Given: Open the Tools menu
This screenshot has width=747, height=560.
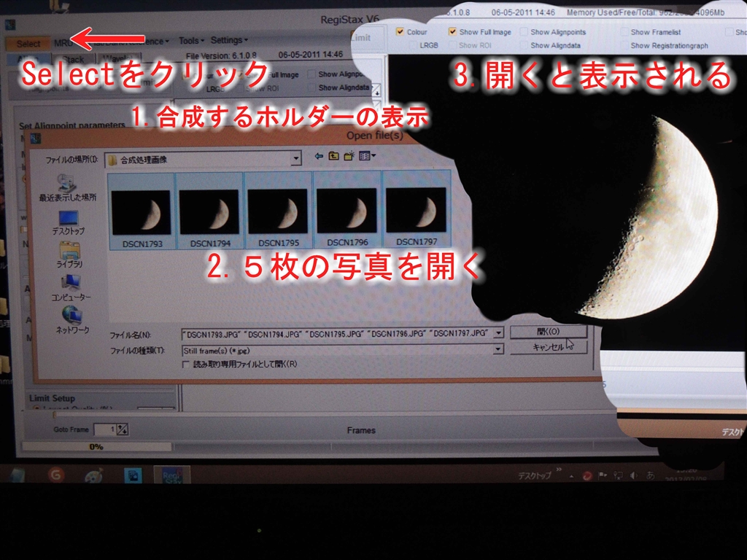Looking at the screenshot, I should [191, 41].
